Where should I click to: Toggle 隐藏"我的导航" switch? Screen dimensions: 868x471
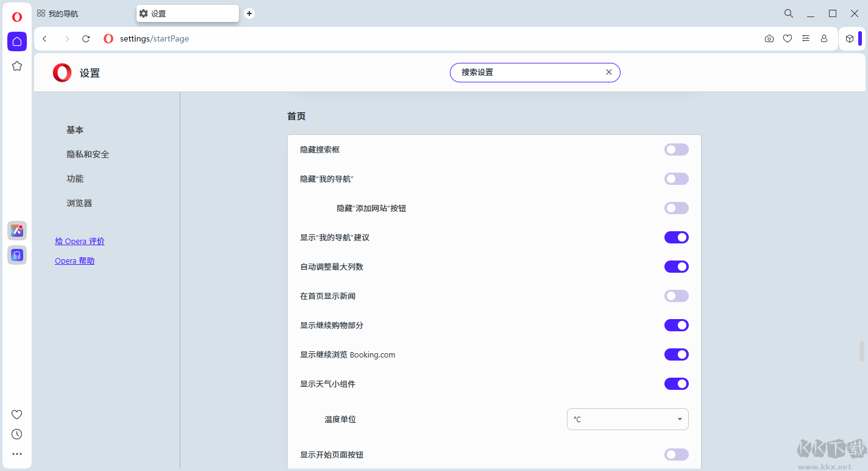point(677,179)
